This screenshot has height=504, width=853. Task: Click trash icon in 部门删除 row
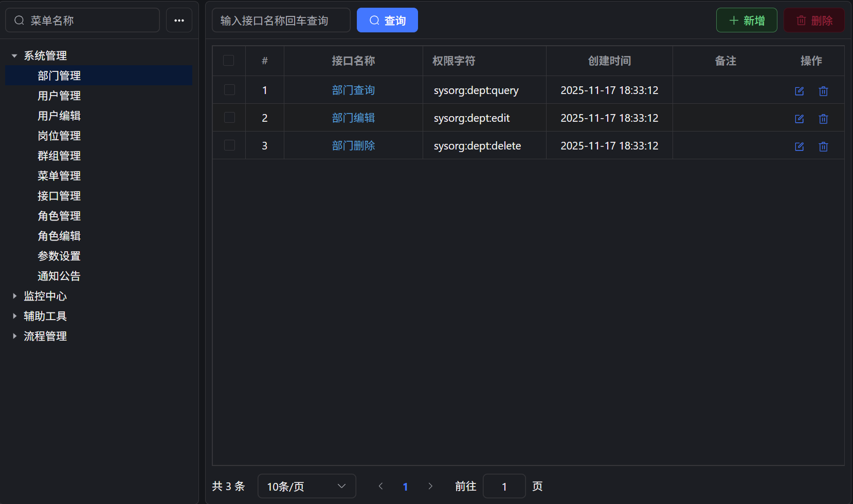tap(823, 146)
